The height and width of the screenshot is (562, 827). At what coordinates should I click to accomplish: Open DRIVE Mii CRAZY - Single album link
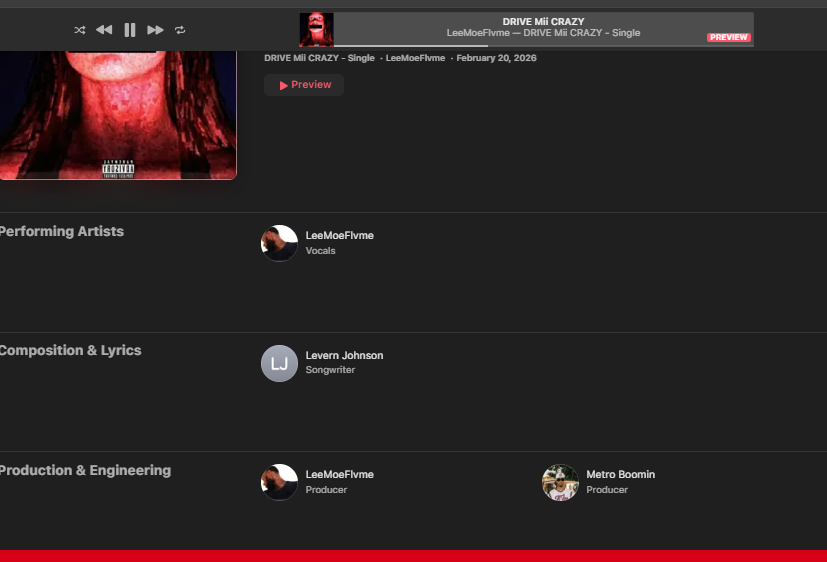(x=319, y=58)
